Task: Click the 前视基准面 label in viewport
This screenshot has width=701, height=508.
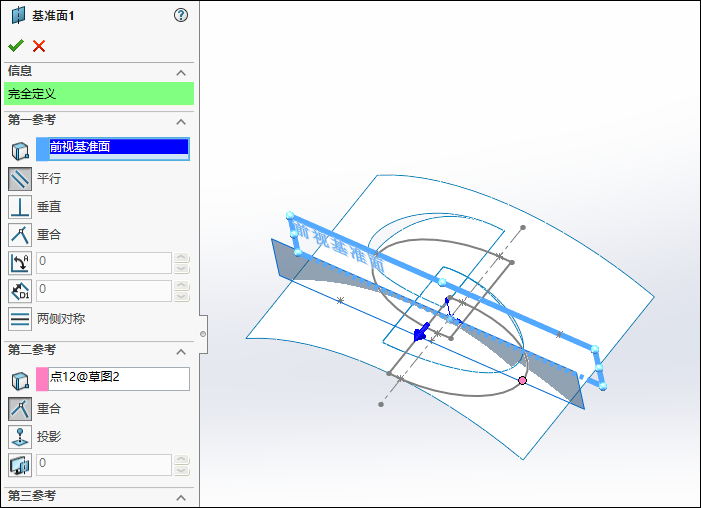Action: pos(338,246)
